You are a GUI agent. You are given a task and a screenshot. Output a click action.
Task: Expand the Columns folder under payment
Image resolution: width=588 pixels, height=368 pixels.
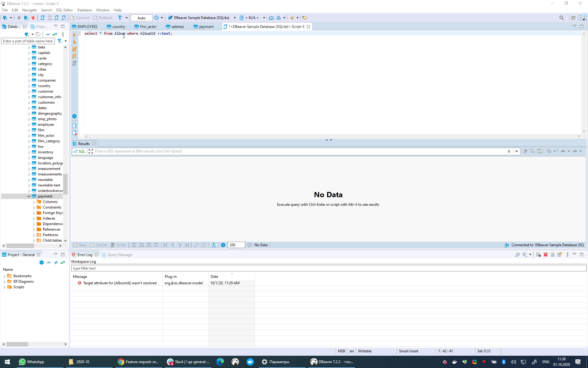coord(34,202)
